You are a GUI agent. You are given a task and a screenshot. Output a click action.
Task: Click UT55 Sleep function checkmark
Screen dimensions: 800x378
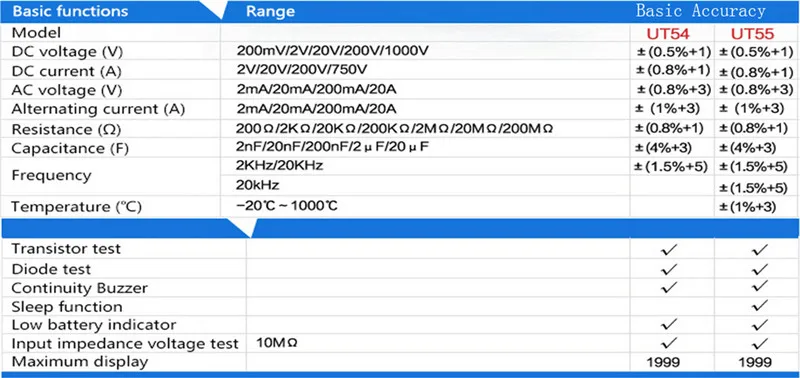tap(760, 306)
